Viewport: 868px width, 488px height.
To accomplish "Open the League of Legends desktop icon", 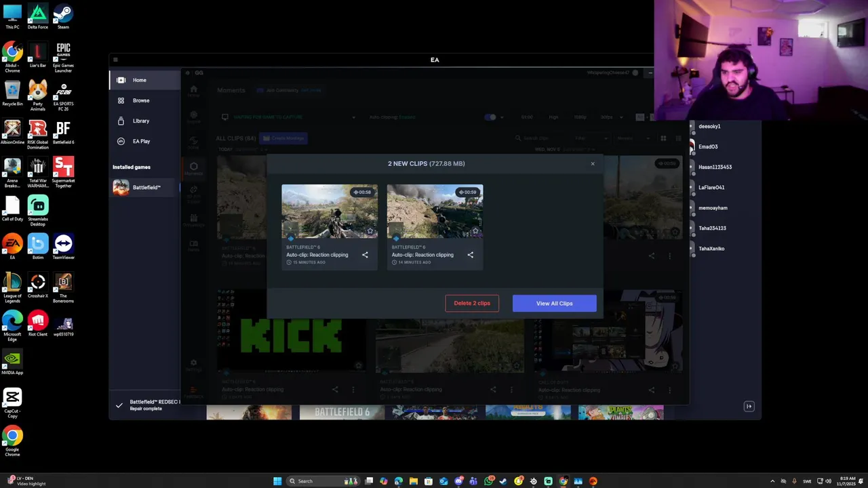I will coord(12,288).
